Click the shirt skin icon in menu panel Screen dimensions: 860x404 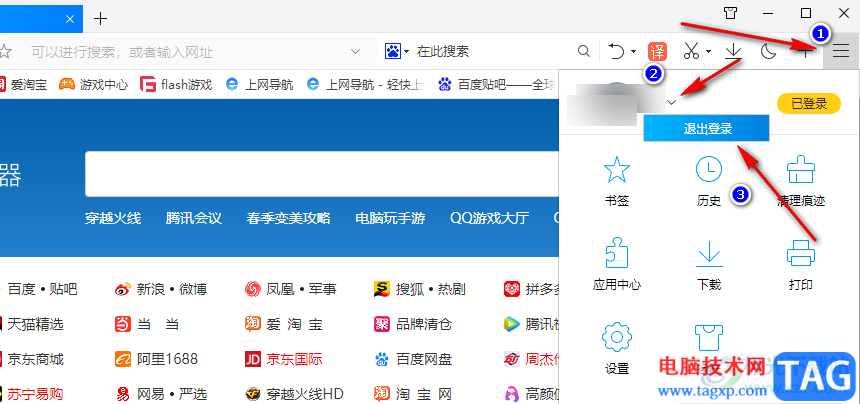709,337
